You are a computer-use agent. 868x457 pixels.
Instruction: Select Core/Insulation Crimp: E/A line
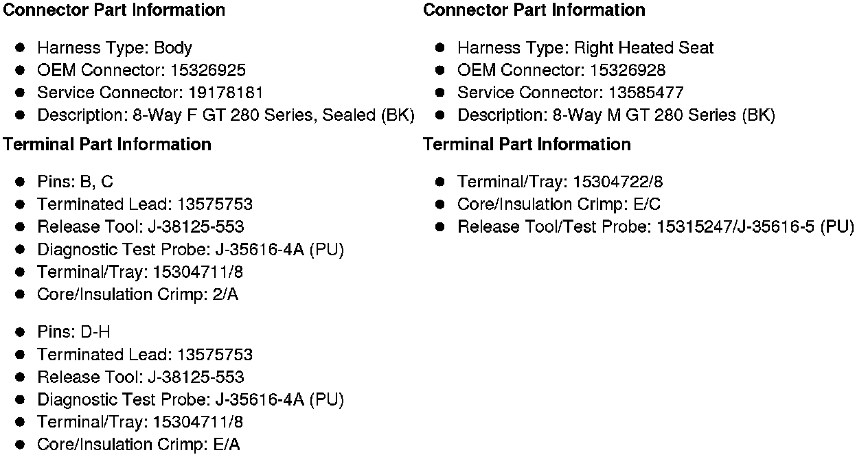point(139,445)
